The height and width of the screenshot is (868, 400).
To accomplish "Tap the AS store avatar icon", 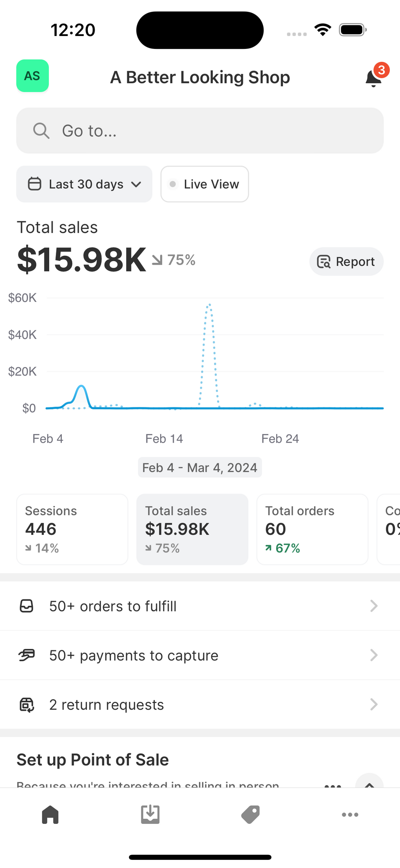I will point(32,76).
